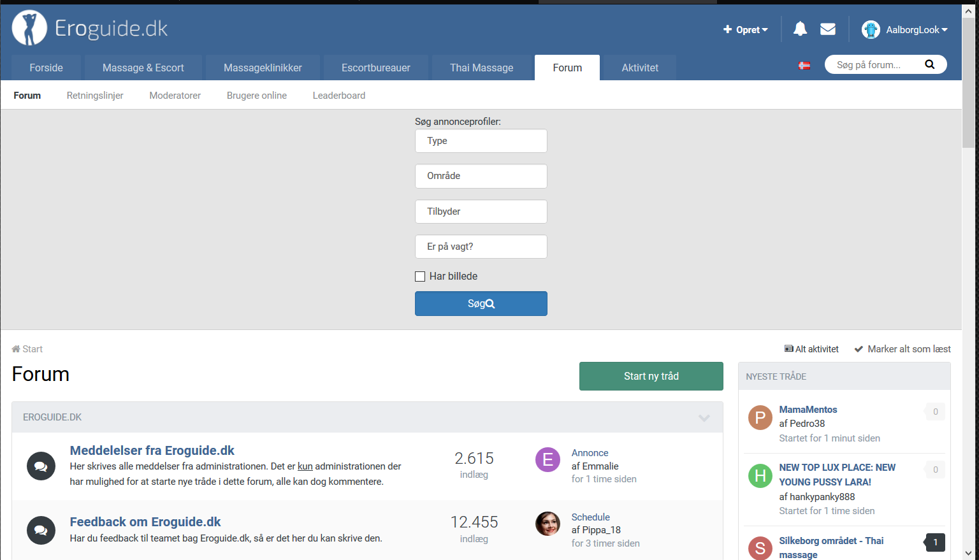Viewport: 979px width, 560px height.
Task: Open the Alt aktivitet link
Action: [x=811, y=349]
